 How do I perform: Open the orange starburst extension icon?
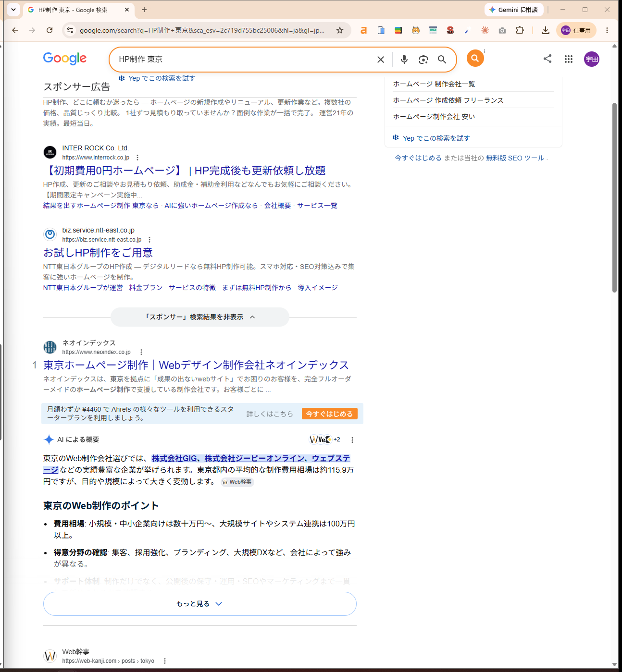coord(485,30)
